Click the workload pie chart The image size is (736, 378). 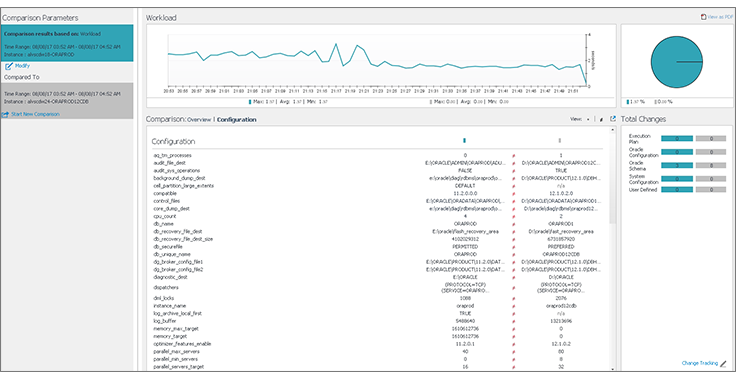point(676,62)
